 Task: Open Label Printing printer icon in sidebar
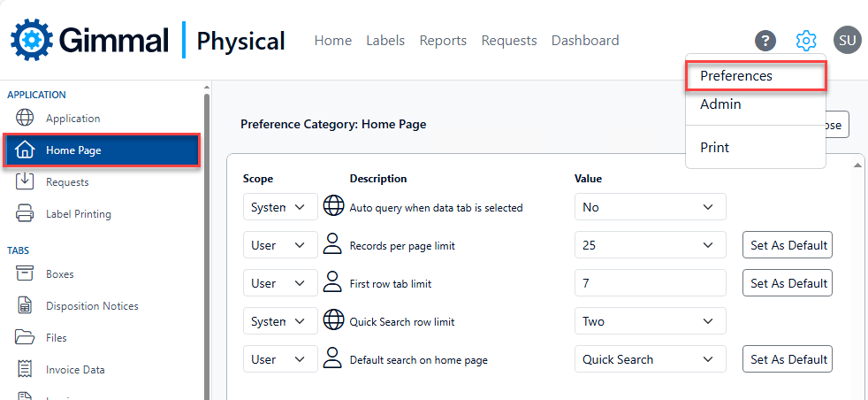(26, 214)
